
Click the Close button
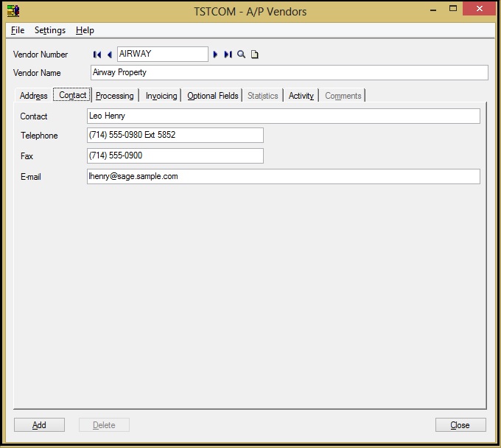point(460,424)
